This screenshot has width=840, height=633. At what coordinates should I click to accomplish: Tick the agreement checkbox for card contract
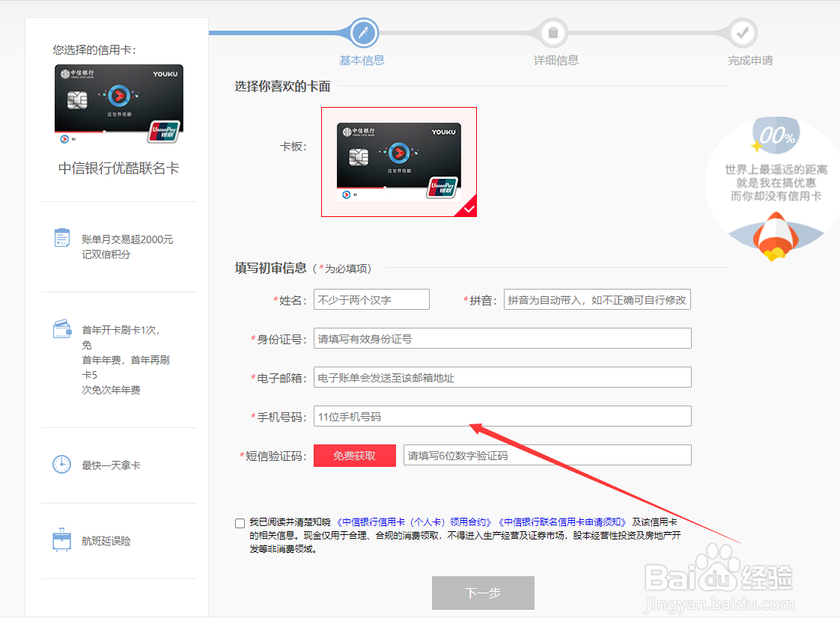click(x=240, y=523)
